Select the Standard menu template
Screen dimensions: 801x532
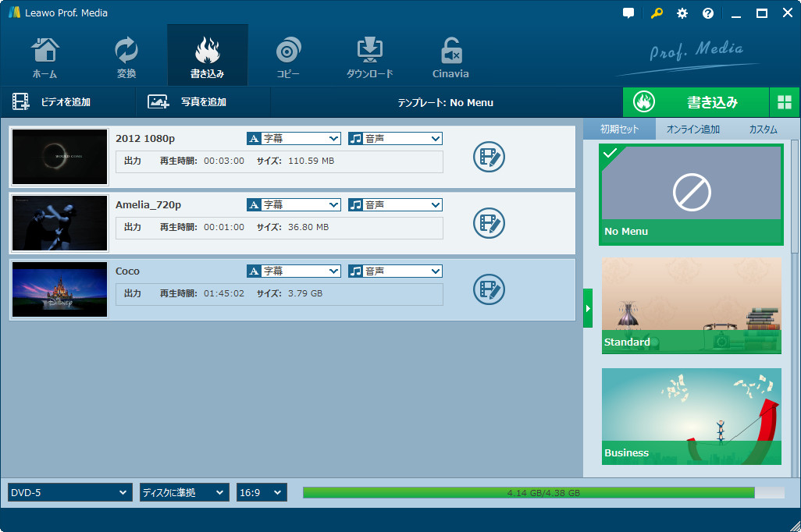[x=691, y=305]
